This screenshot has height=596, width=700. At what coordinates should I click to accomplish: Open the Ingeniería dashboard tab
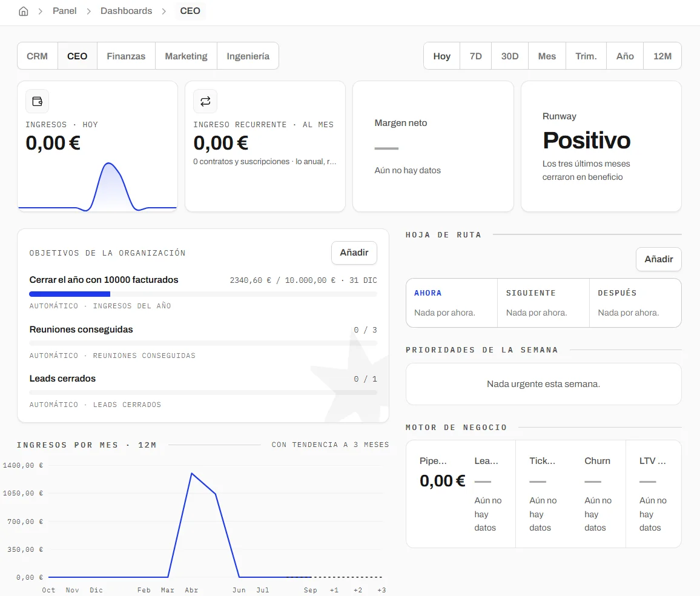[x=248, y=56]
